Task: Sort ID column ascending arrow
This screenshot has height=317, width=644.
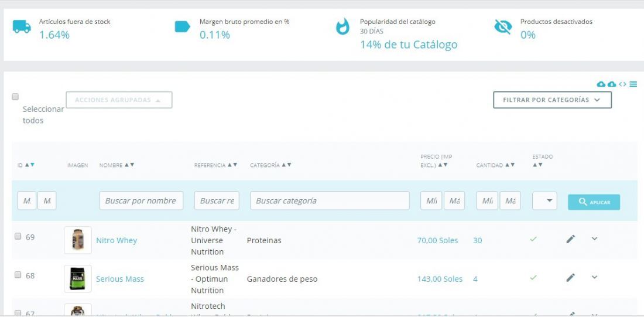Action: [x=27, y=165]
